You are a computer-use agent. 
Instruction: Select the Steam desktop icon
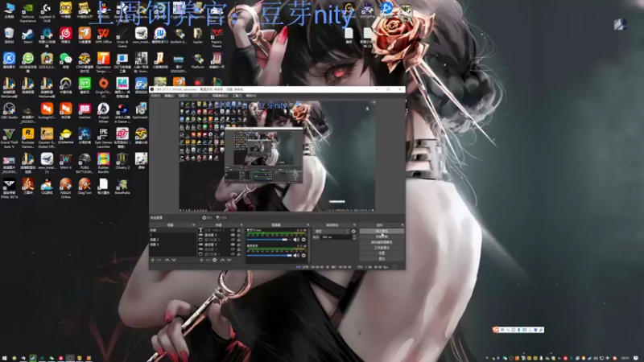tap(27, 36)
